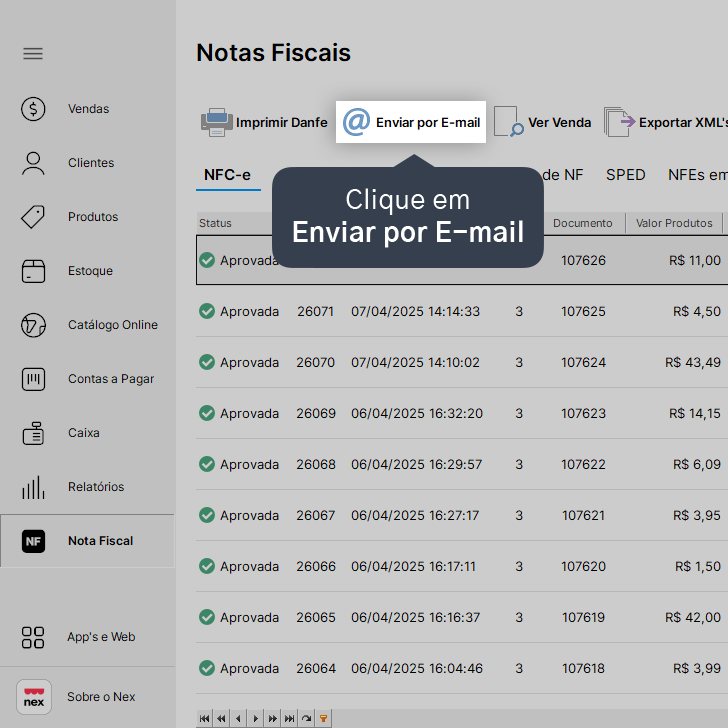Jump back several records with double-left arrow
Viewport: 728px width, 728px height.
click(x=221, y=719)
